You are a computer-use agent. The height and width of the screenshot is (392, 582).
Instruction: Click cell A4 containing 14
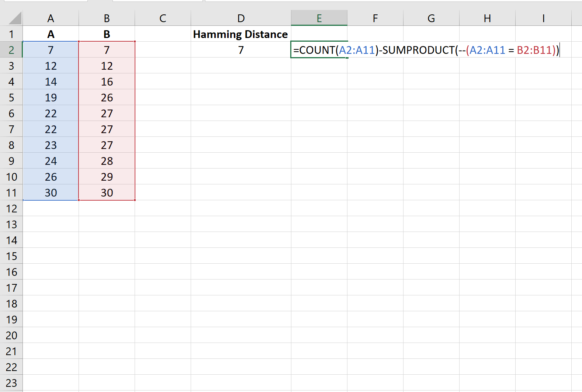click(51, 81)
